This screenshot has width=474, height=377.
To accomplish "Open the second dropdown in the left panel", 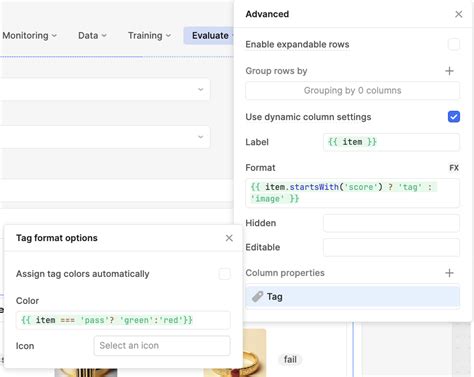I will 105,137.
